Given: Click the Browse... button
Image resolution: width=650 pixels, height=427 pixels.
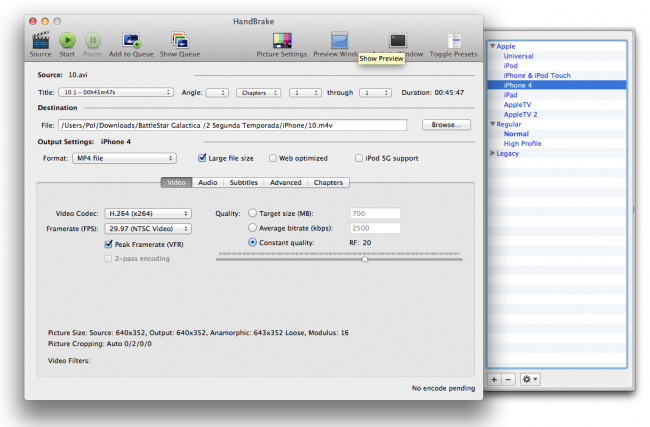Looking at the screenshot, I should 444,125.
